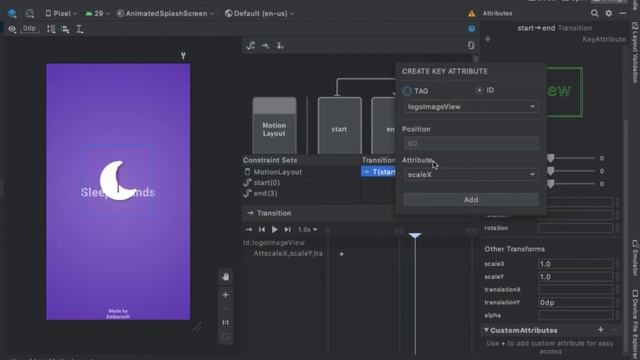Viewport: 640px width, 360px height.
Task: Open the AnimatedSplashScreen theme dropdown
Action: [165, 13]
